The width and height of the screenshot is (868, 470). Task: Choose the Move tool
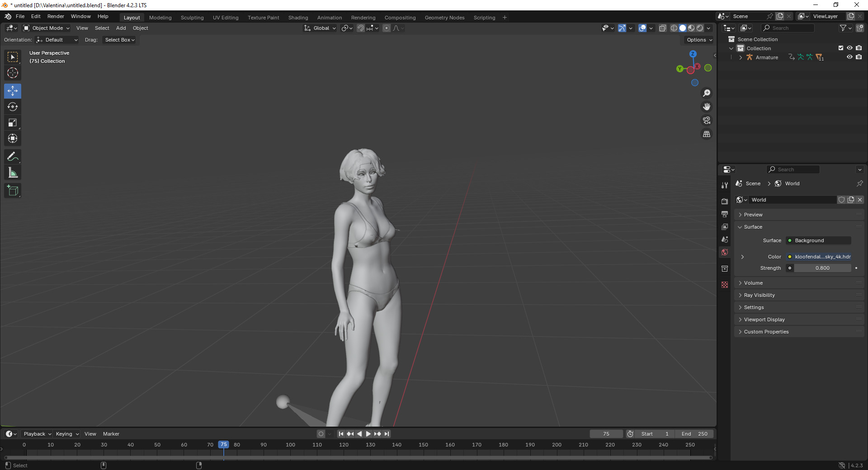[13, 91]
